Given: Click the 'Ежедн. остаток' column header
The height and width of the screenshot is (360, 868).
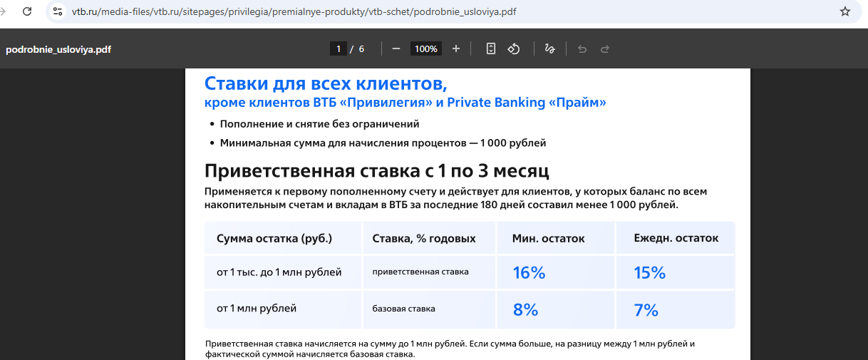Looking at the screenshot, I should [676, 238].
